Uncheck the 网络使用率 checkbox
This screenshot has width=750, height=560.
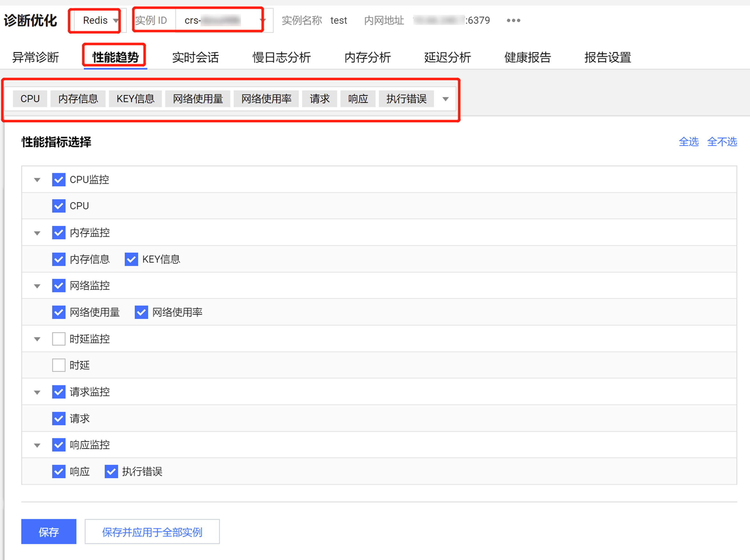pyautogui.click(x=141, y=312)
